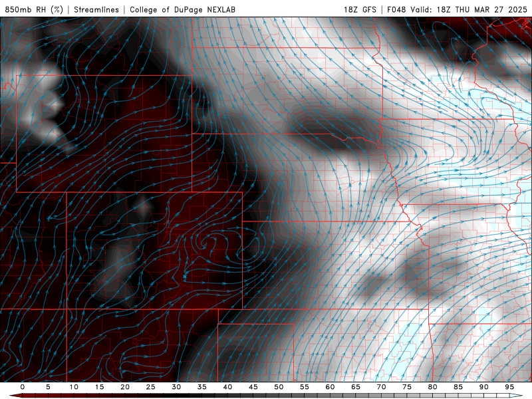Click the "18Z GFS" model run label
Image resolution: width=532 pixels, height=399 pixels.
[360, 9]
